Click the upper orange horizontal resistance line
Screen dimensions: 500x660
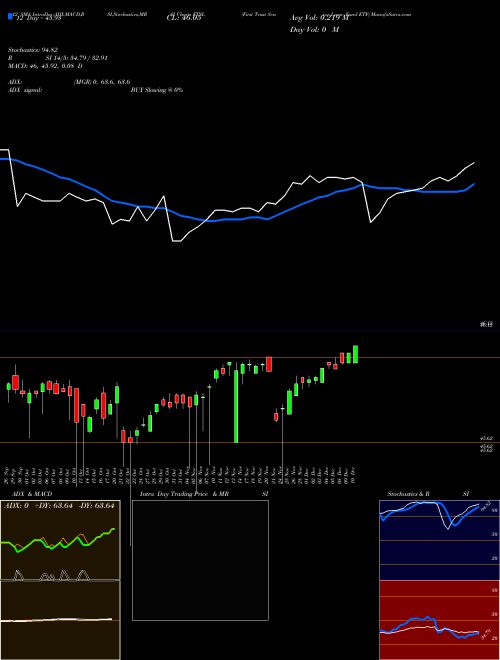(x=250, y=358)
